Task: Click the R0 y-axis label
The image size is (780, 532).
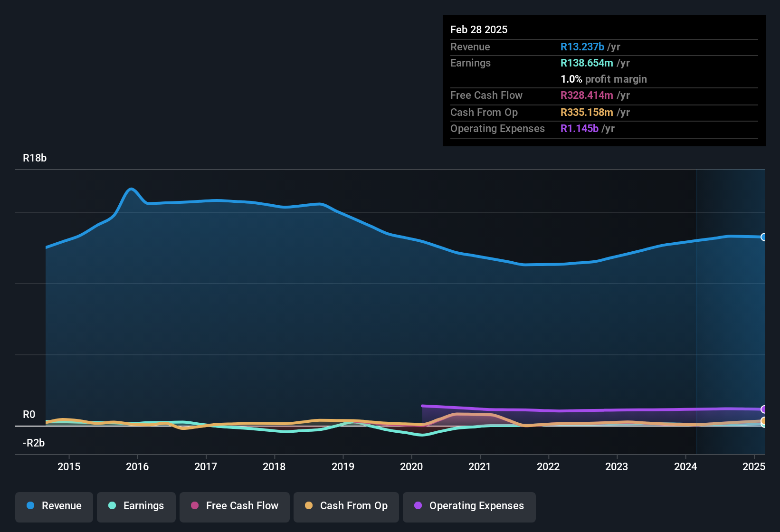Action: [29, 415]
